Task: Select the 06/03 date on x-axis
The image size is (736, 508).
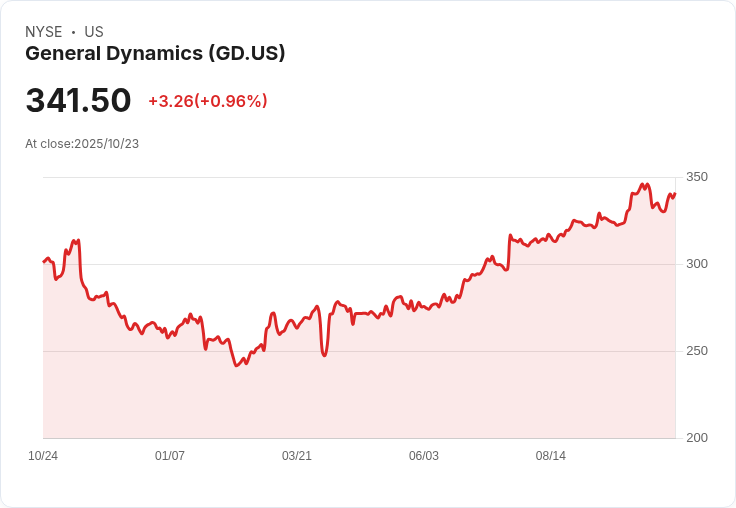Action: point(424,456)
